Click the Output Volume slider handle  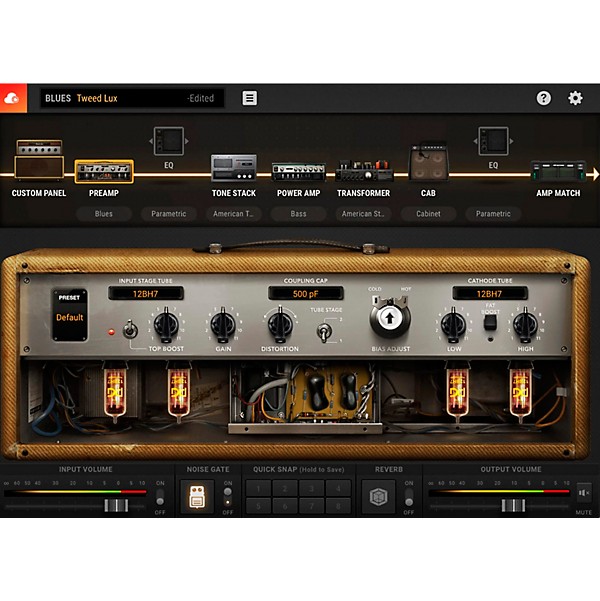point(512,505)
